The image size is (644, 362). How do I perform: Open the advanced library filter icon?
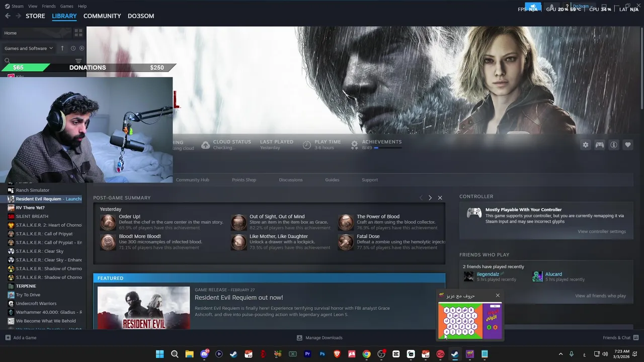pos(78,61)
